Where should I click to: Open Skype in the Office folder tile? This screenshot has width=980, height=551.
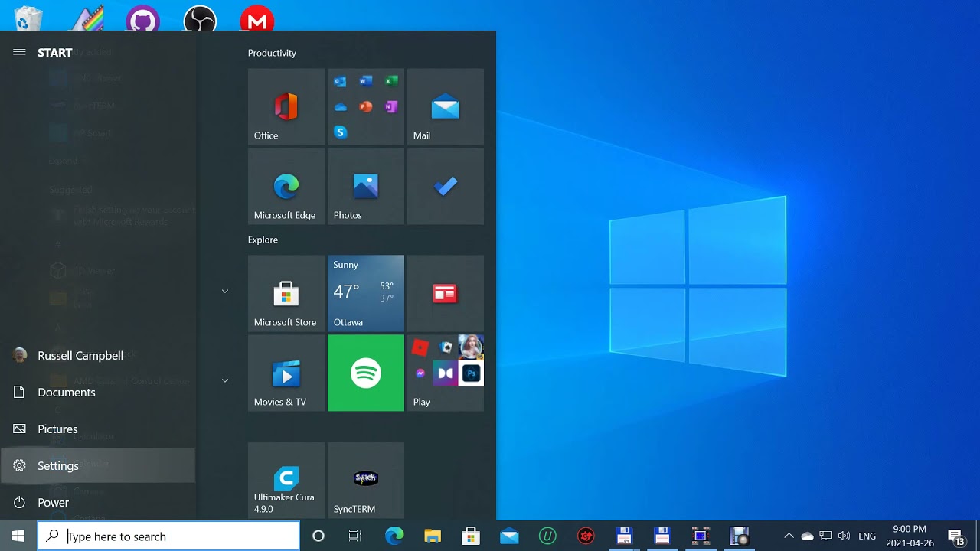click(341, 132)
